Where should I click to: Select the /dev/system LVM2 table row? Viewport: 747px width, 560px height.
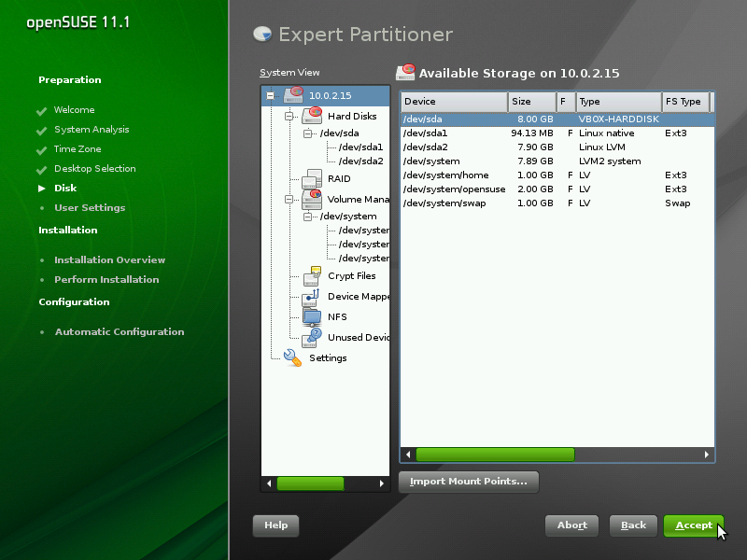[x=557, y=161]
